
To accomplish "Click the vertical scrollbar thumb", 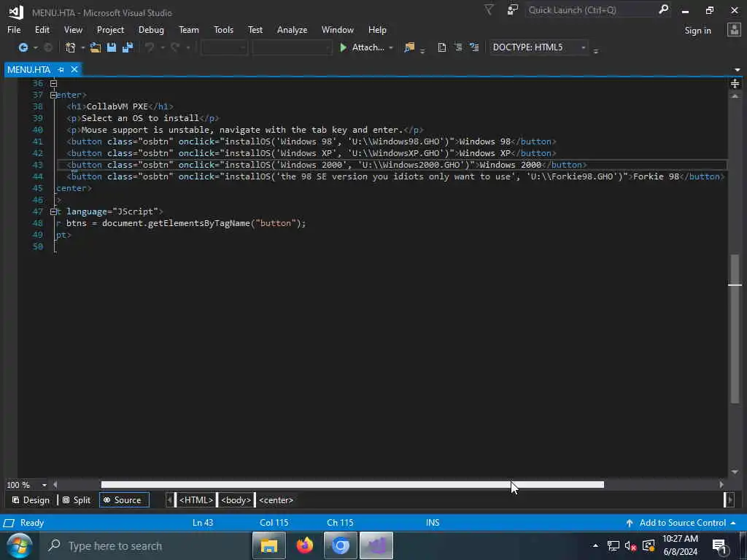I will (x=735, y=327).
